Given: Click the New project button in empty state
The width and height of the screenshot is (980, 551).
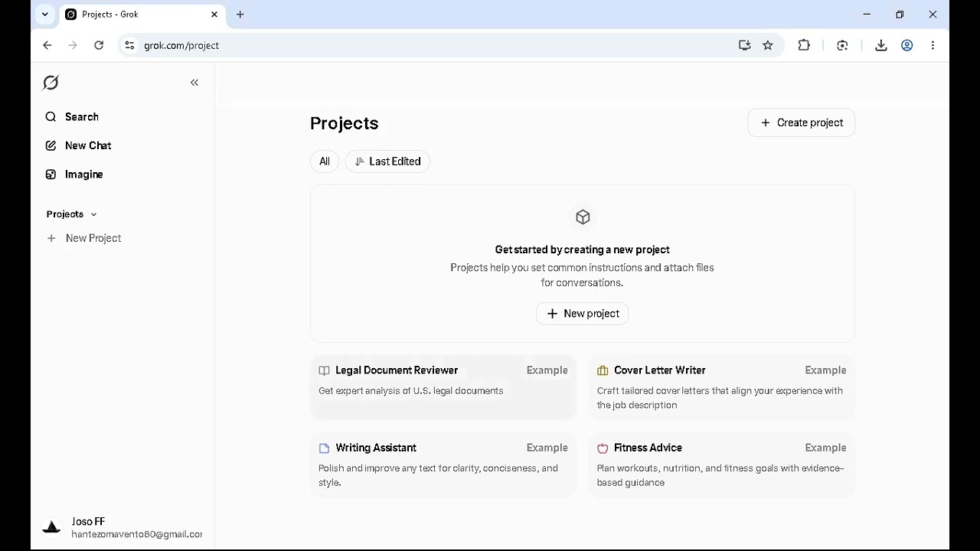Looking at the screenshot, I should (x=583, y=314).
